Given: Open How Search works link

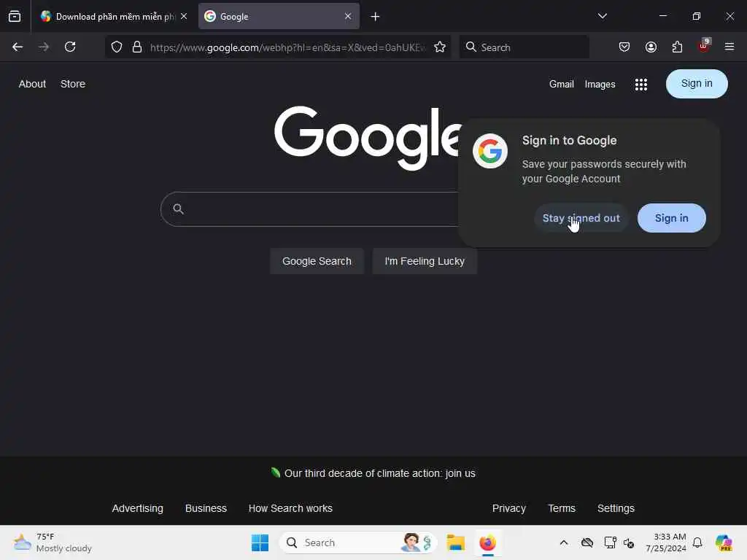Looking at the screenshot, I should [290, 508].
